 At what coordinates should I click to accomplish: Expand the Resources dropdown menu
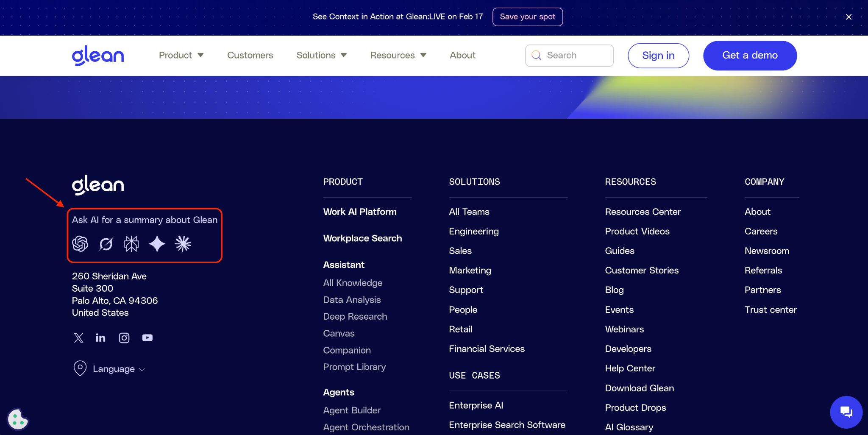[x=398, y=55]
